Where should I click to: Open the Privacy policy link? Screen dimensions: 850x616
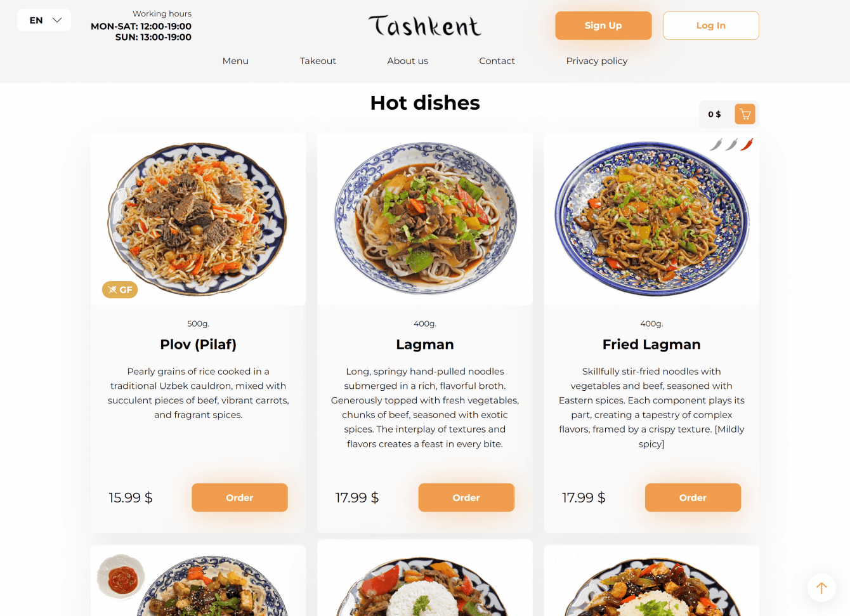point(597,61)
